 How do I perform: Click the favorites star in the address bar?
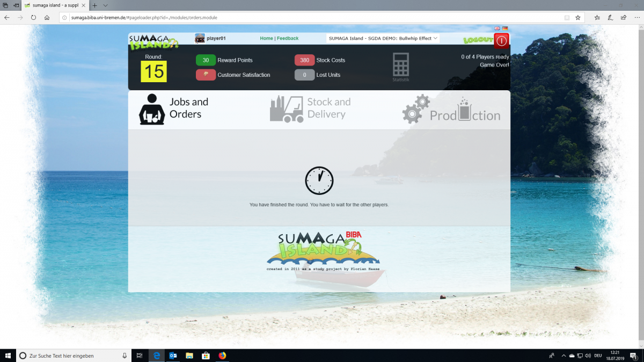point(577,17)
